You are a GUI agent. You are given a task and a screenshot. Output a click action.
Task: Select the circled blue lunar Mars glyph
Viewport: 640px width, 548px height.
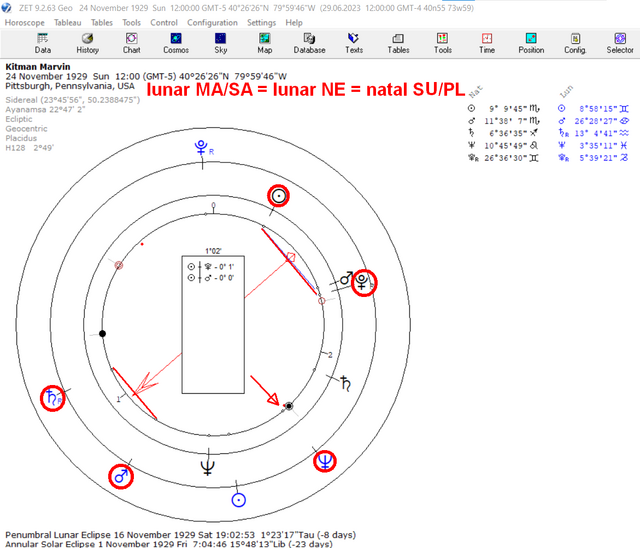[x=121, y=476]
